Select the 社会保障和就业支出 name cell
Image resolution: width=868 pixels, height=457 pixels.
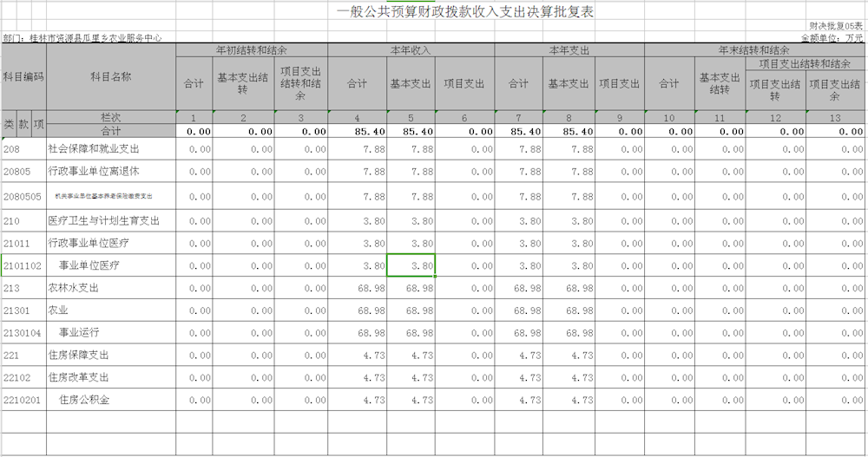(x=94, y=149)
